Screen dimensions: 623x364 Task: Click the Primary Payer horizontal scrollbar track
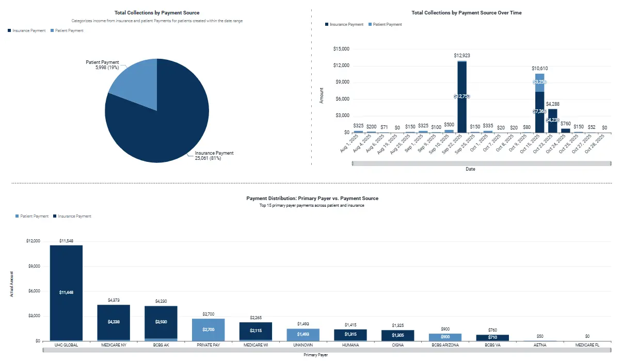pyautogui.click(x=326, y=350)
